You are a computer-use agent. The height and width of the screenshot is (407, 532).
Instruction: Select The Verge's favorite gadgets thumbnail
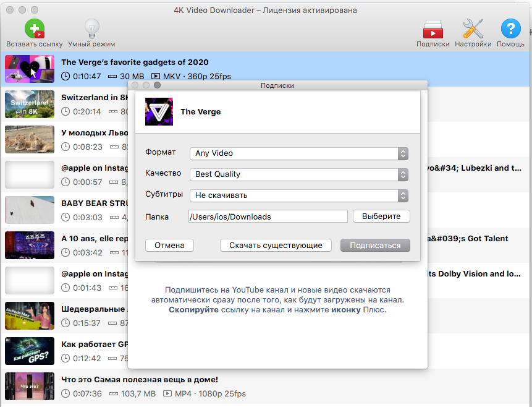[x=30, y=69]
